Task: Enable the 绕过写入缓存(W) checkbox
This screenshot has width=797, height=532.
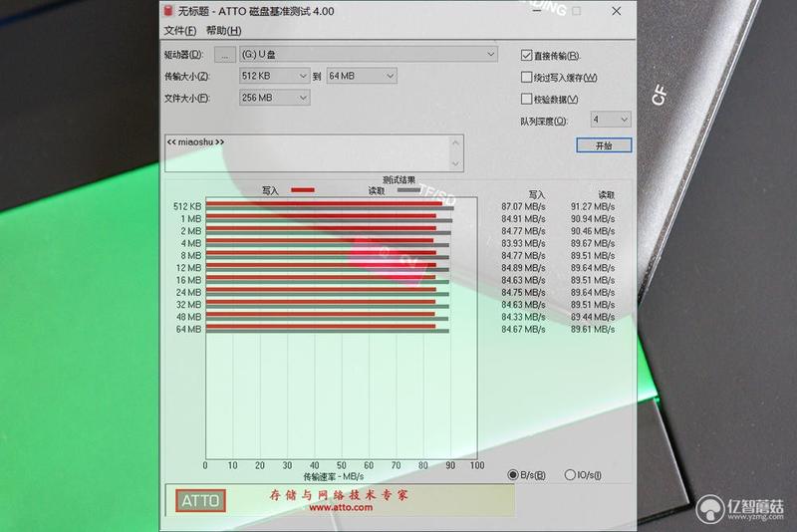Action: pos(527,77)
